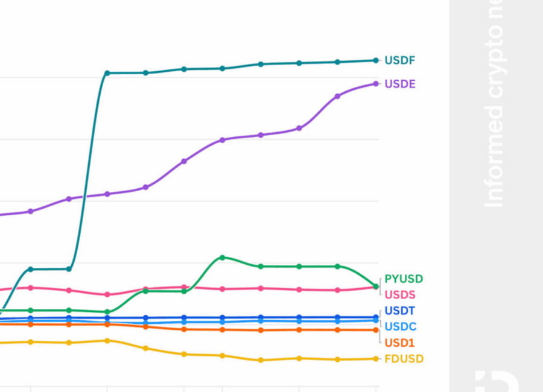Screen dimensions: 543x392
Task: Select the light blue USDC label
Action: tap(399, 327)
